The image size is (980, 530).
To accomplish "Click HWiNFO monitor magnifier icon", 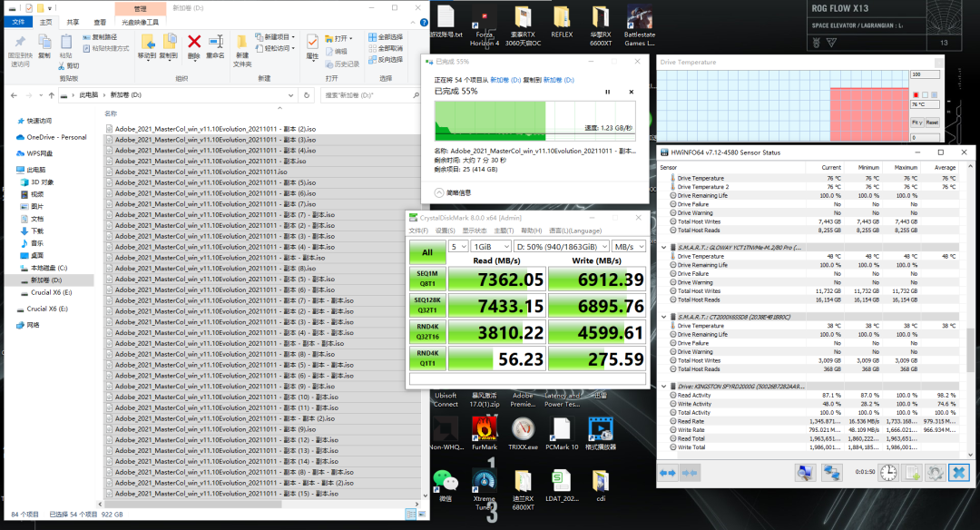I will 806,473.
